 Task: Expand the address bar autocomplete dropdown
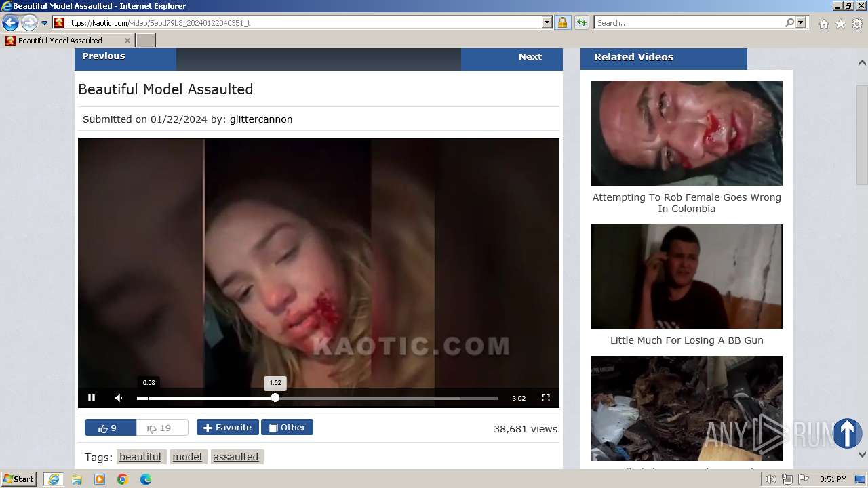547,23
